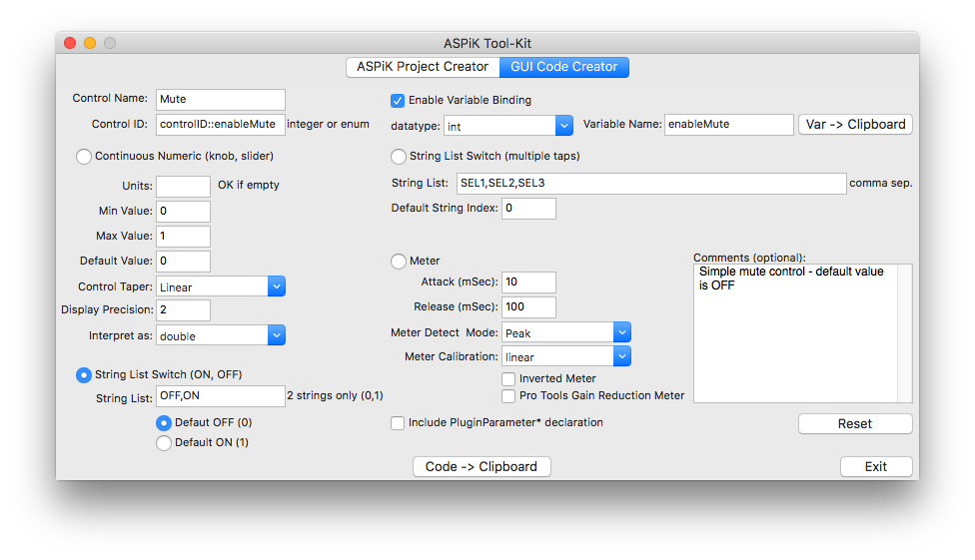Click the Min Value field
975x560 pixels.
pos(184,212)
